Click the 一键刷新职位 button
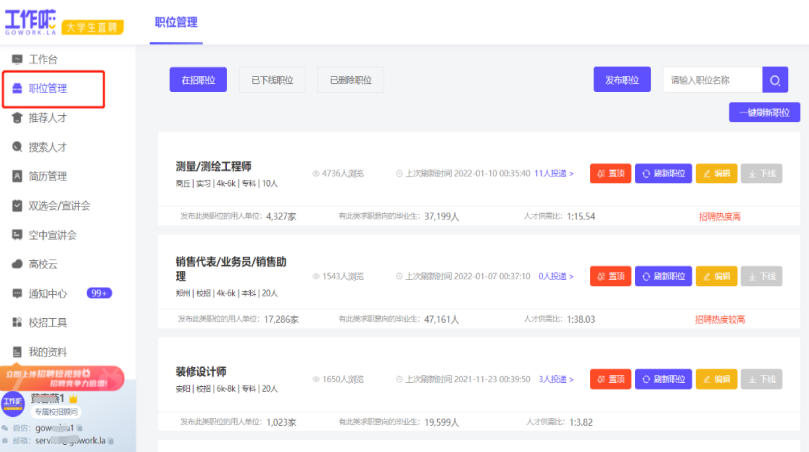Viewport: 809px width, 452px height. click(x=764, y=113)
